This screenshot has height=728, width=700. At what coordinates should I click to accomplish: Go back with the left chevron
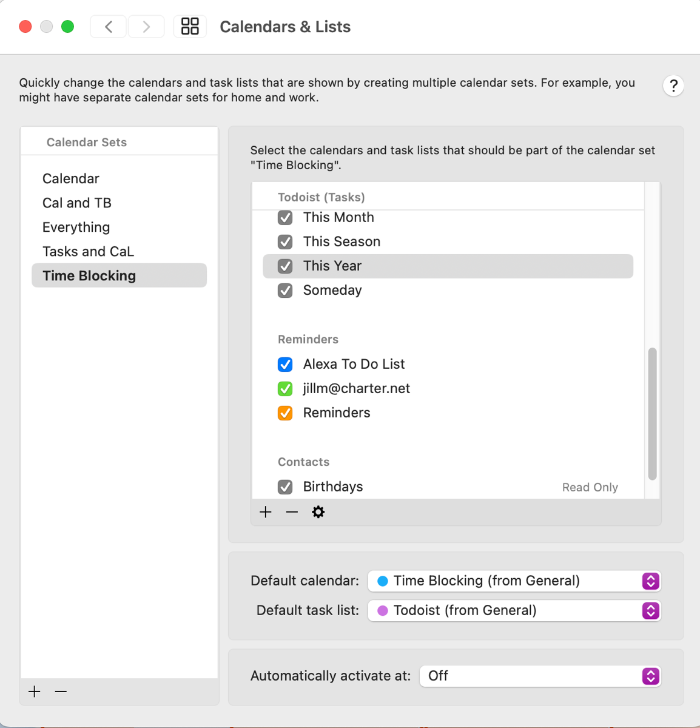[109, 27]
